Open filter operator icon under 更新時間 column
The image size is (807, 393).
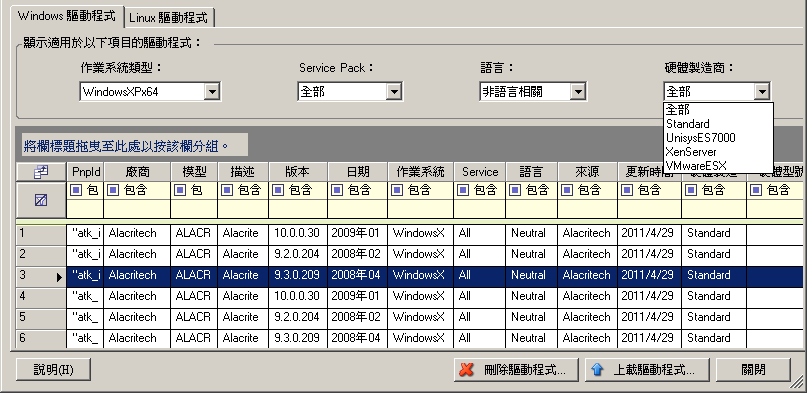pyautogui.click(x=626, y=191)
